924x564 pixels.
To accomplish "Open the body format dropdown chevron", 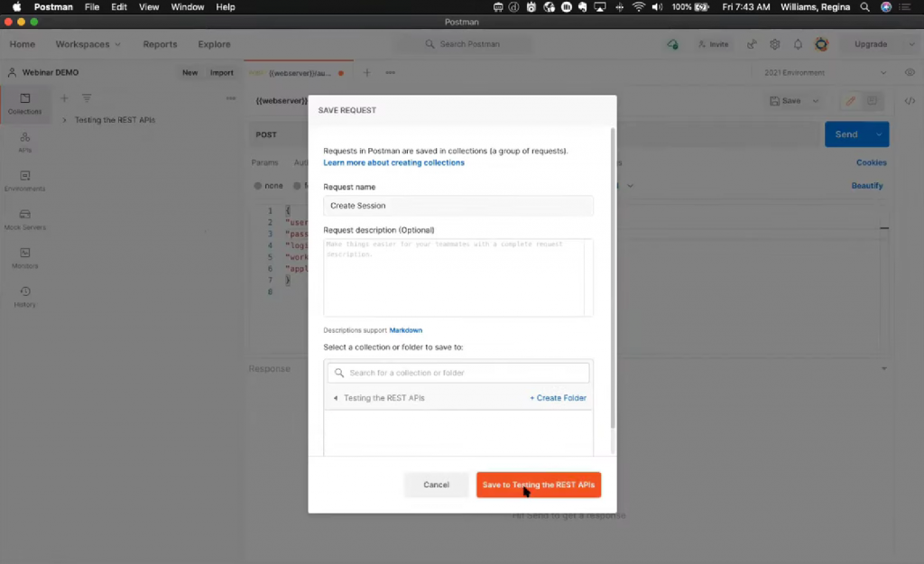I will coord(630,186).
